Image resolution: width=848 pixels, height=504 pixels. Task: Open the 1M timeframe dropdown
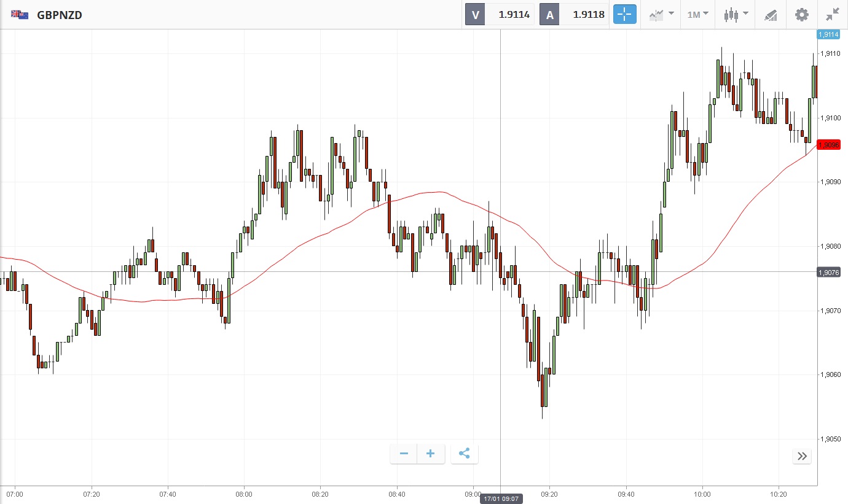point(697,14)
